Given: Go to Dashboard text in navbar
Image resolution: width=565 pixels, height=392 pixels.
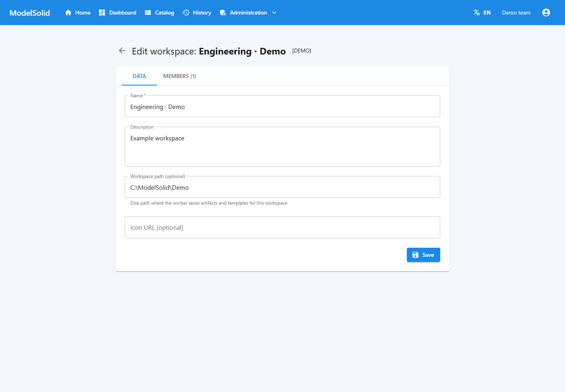Looking at the screenshot, I should point(123,13).
